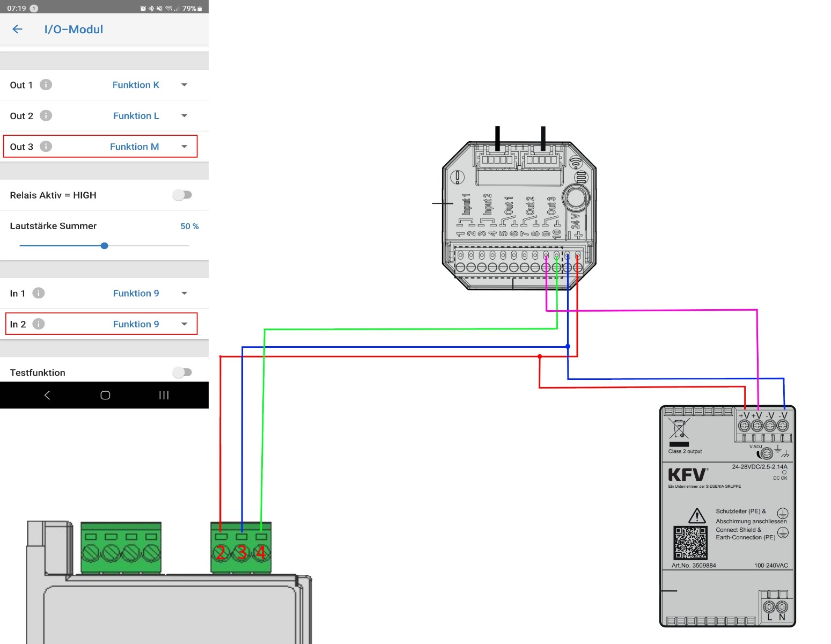This screenshot has width=831, height=644.
Task: Tap the back arrow in I/O-Modul header
Action: (18, 30)
